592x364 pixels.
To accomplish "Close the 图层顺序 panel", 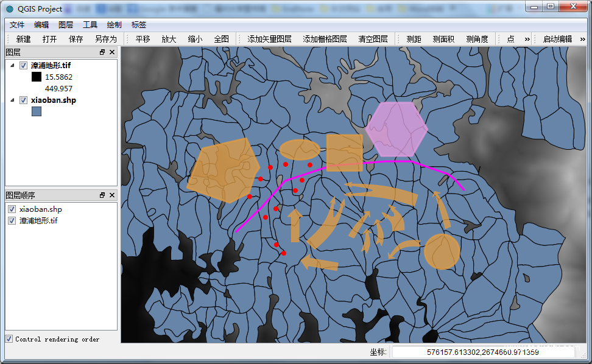I will pyautogui.click(x=112, y=195).
